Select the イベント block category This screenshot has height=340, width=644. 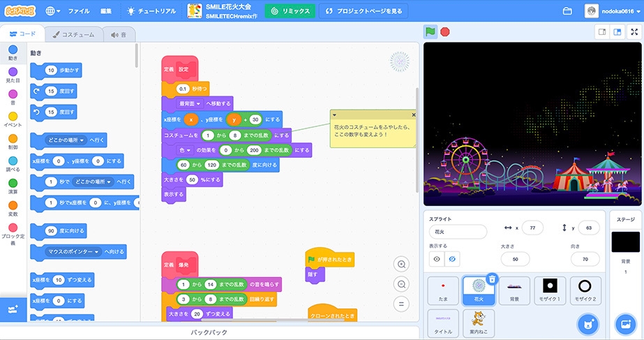[x=13, y=119]
